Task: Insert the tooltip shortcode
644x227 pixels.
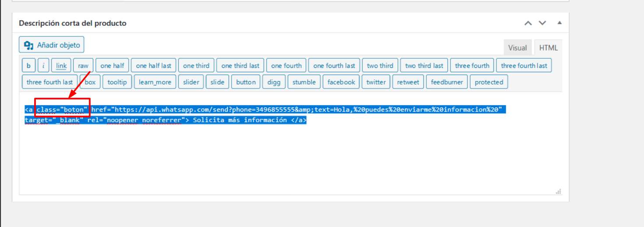Action: coord(117,82)
